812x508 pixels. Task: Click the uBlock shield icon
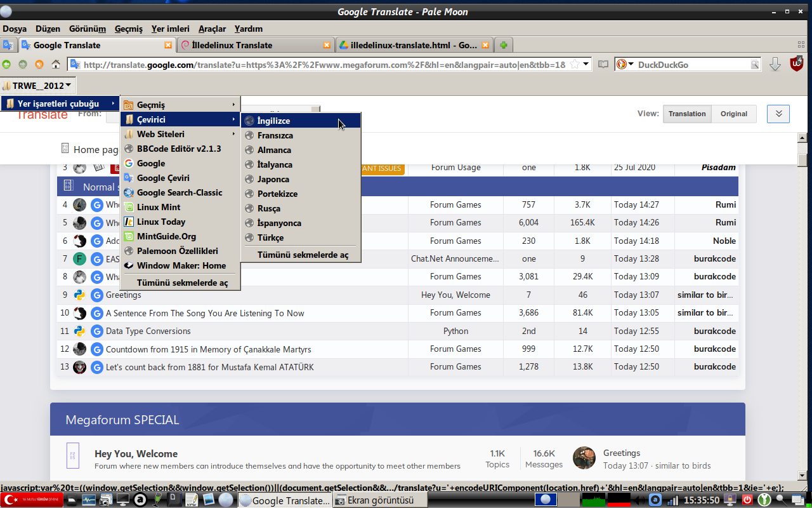pos(796,63)
